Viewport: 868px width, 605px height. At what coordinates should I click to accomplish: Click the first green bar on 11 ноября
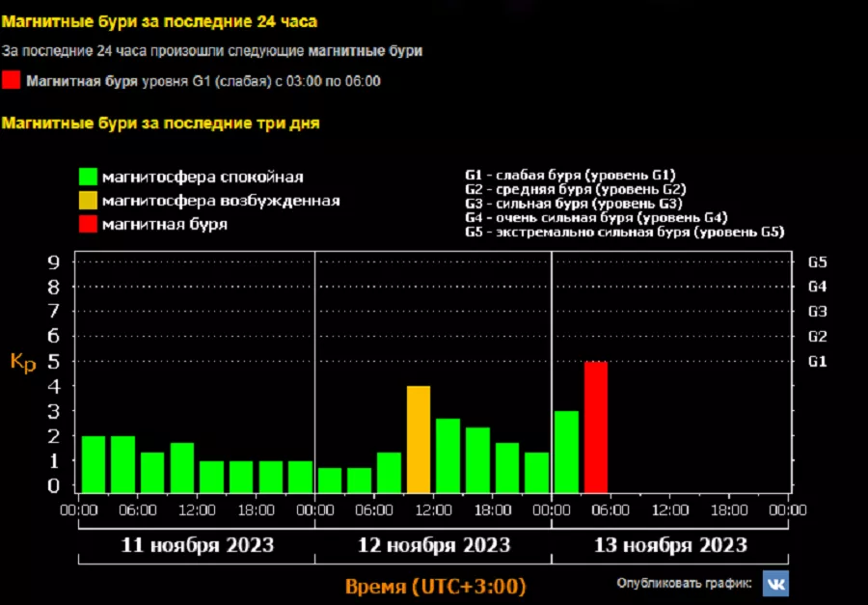pyautogui.click(x=94, y=464)
